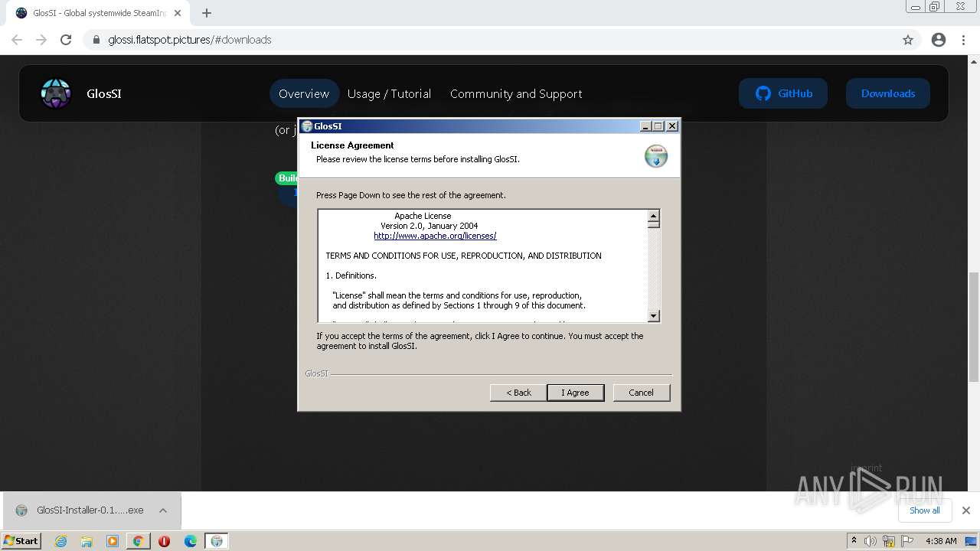Viewport: 980px width, 551px height.
Task: Open the GitHub button on the page
Action: [x=783, y=93]
